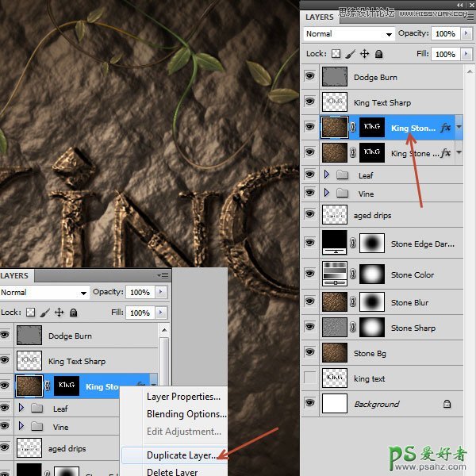Select the Stone Bg layer thumbnail
The height and width of the screenshot is (476, 476).
click(335, 353)
